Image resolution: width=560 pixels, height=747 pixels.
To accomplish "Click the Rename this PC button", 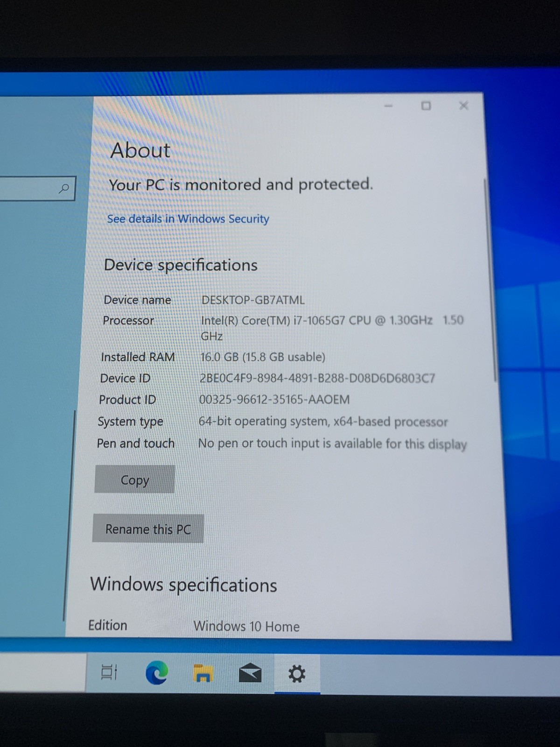I will click(148, 529).
